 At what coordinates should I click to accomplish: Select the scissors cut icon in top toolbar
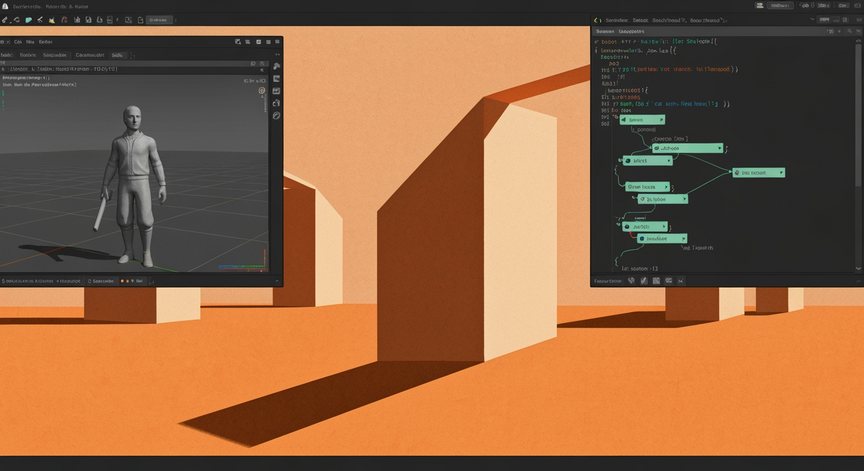pos(40,20)
